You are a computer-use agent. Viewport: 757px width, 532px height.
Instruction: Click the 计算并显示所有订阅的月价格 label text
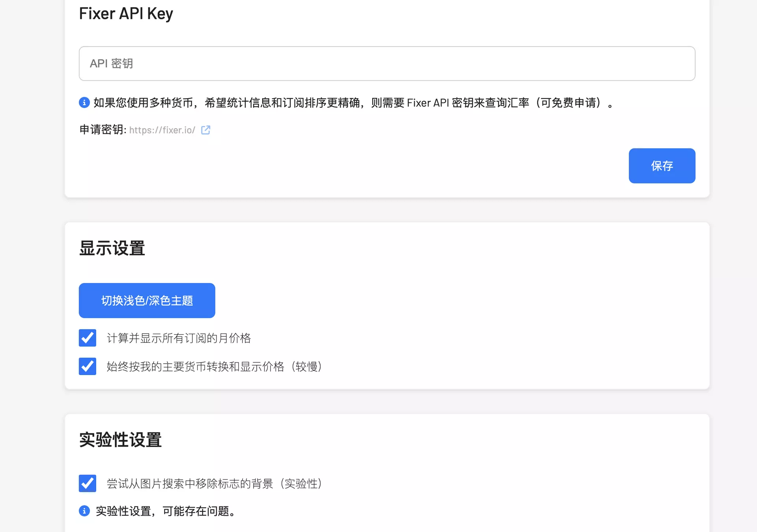pos(179,338)
